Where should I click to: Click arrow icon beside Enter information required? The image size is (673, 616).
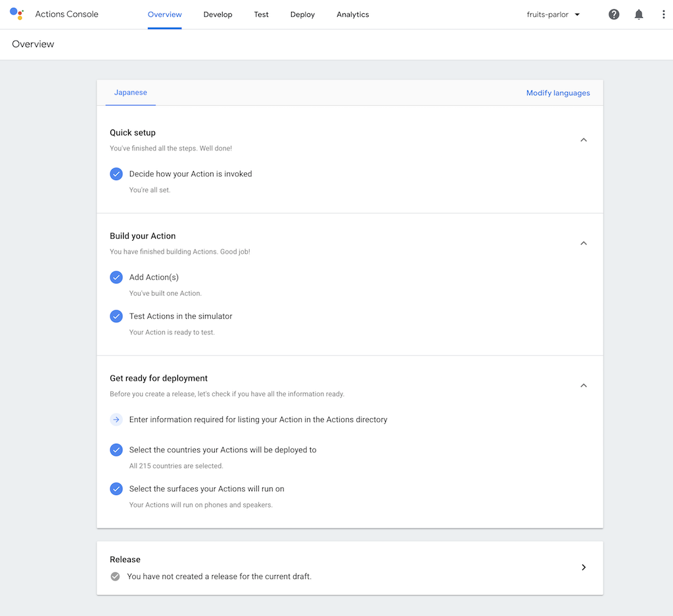pos(116,419)
